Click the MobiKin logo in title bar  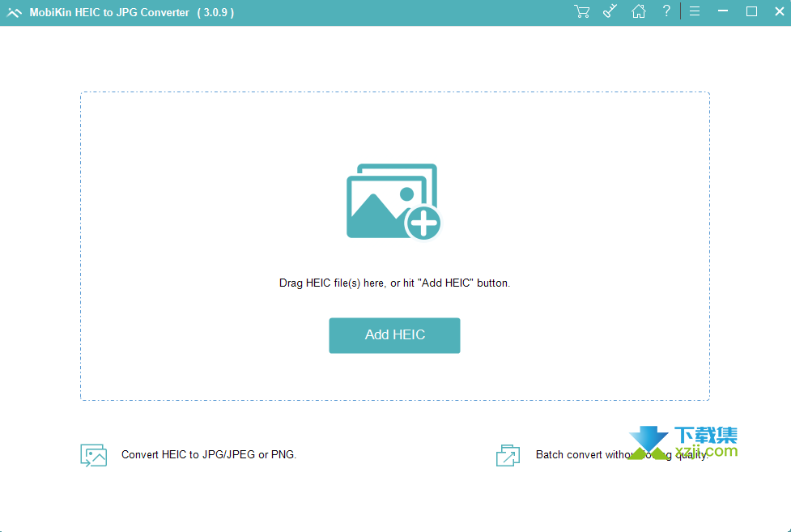[x=14, y=13]
